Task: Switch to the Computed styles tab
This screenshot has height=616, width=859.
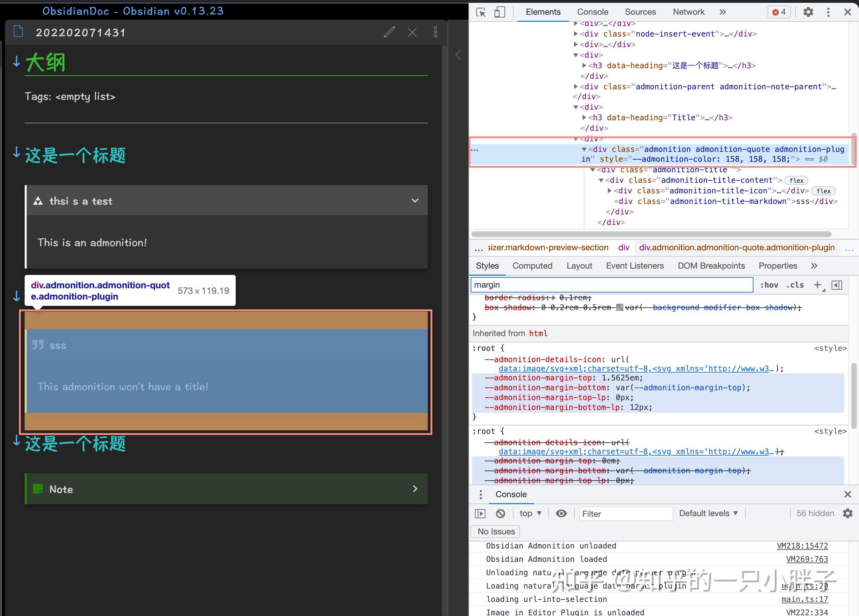Action: click(x=532, y=266)
